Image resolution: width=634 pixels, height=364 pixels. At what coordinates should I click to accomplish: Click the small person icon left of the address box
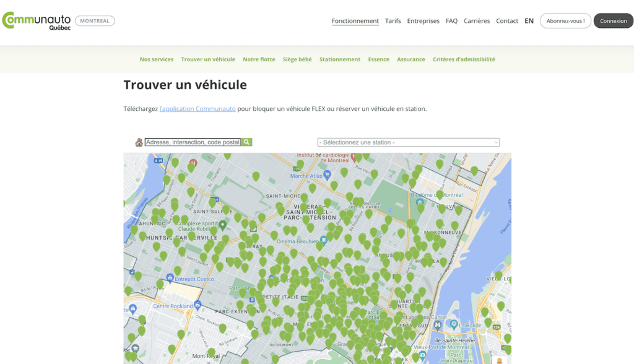click(139, 142)
